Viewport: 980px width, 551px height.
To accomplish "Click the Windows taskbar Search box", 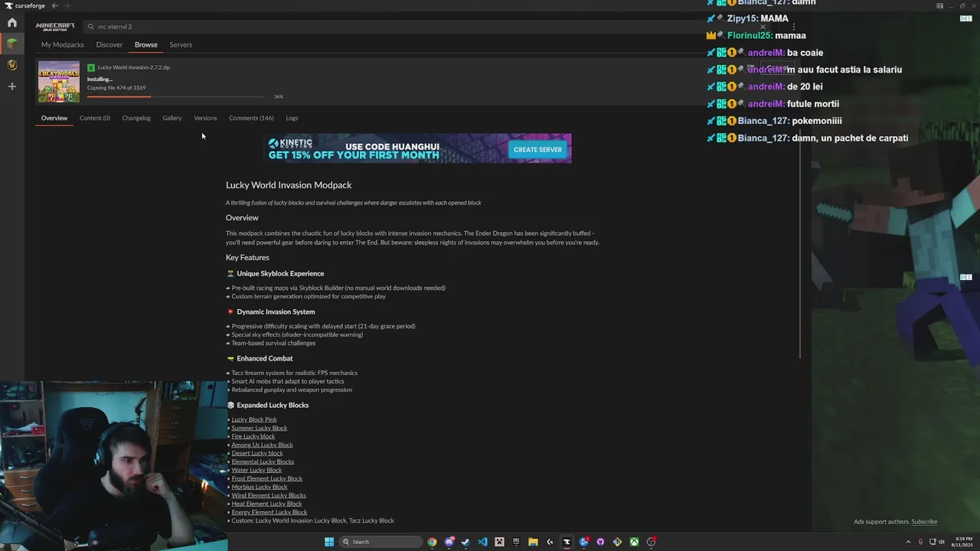I will pos(381,542).
